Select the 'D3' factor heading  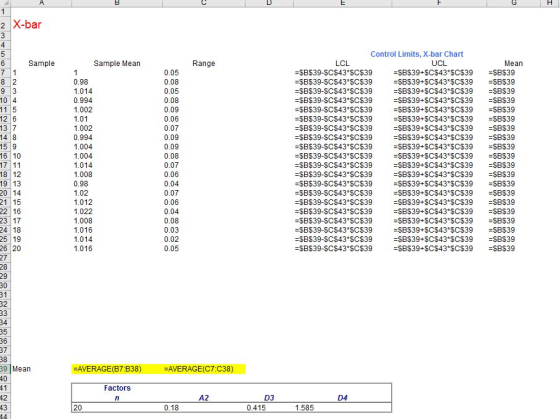269,398
